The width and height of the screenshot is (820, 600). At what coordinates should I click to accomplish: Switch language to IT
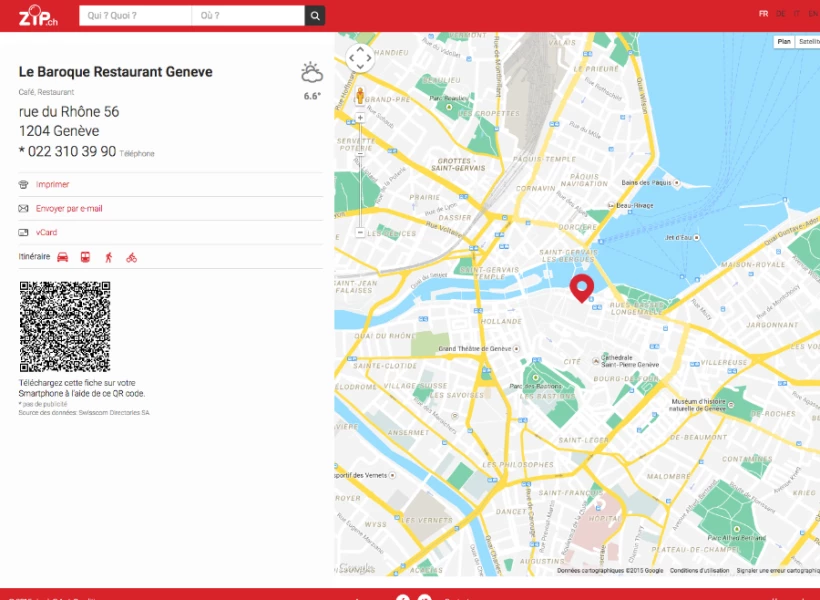pos(796,14)
